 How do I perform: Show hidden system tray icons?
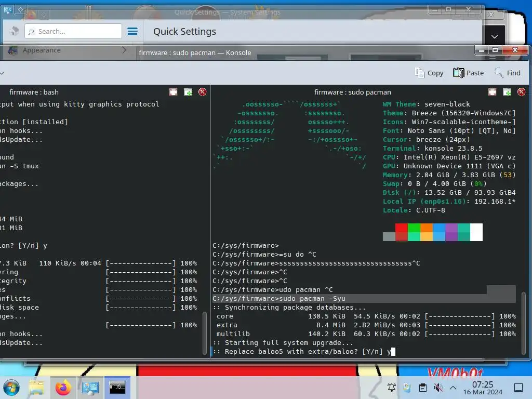453,388
